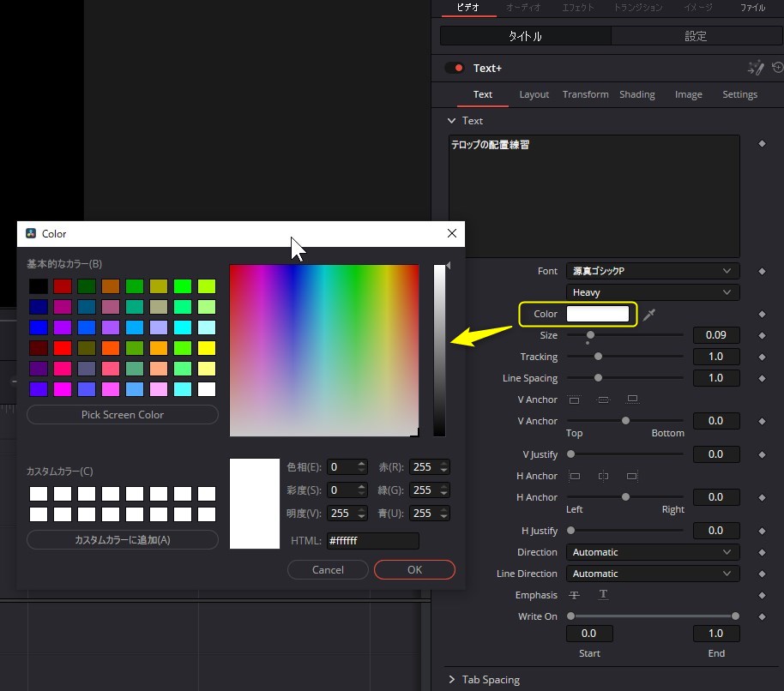Reset Text+ with the reset icon
This screenshot has height=691, width=784.
point(778,68)
